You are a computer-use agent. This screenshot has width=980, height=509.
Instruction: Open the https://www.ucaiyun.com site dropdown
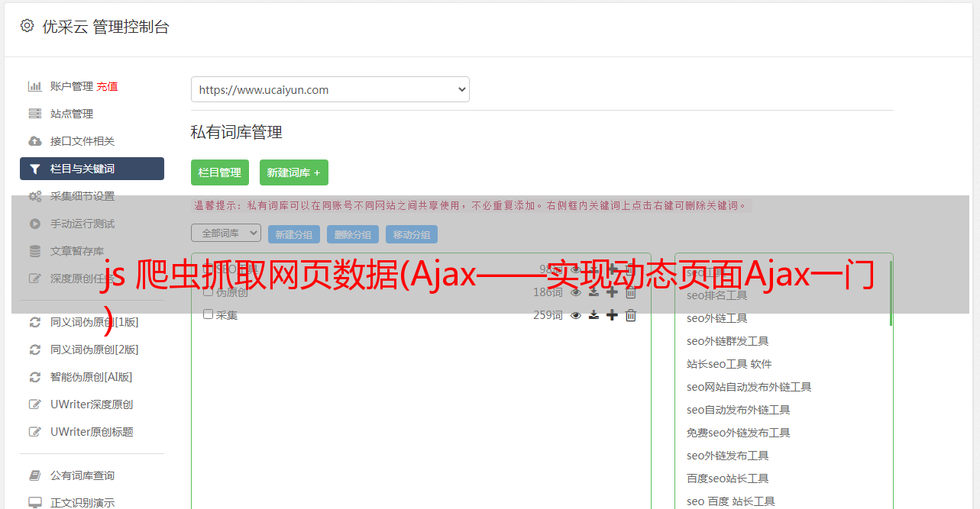[330, 89]
